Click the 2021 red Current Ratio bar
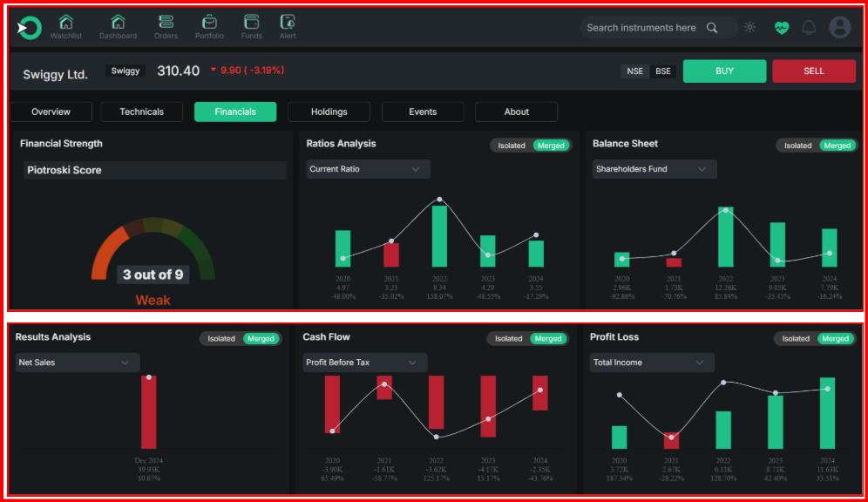Viewport: 868px width, 502px height. pos(391,254)
